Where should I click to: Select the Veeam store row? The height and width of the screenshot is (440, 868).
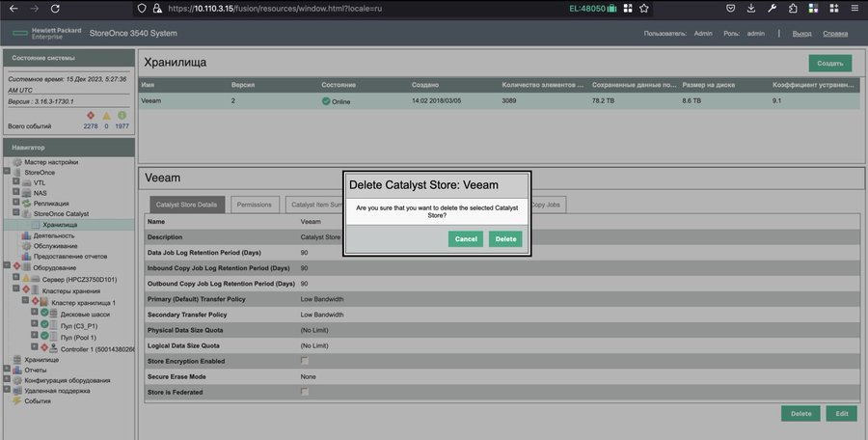(500, 101)
